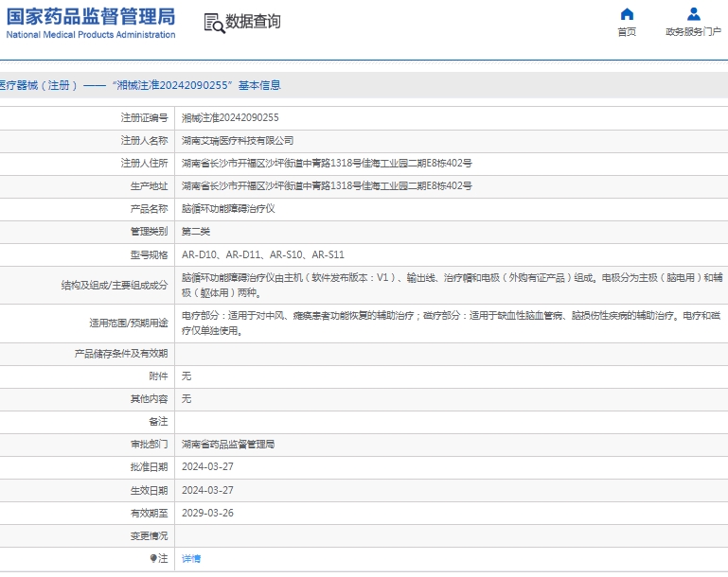Click the 第二类 management category value

tap(196, 232)
